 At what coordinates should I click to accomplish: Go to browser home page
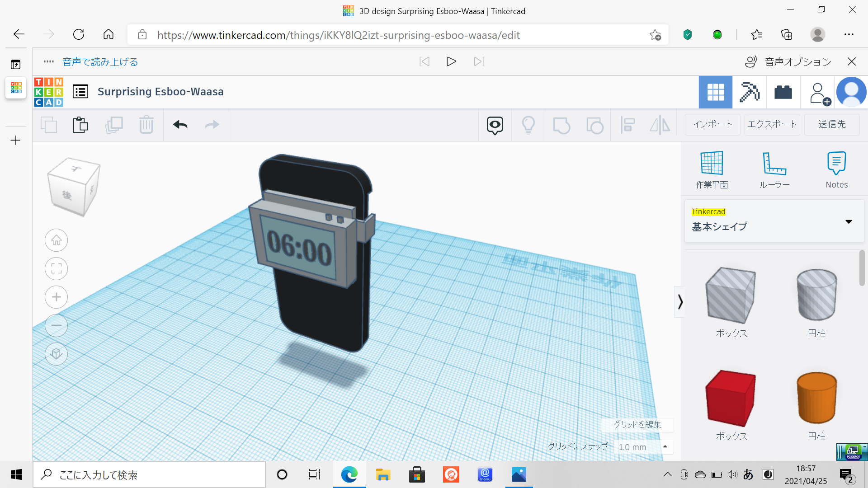coord(108,34)
